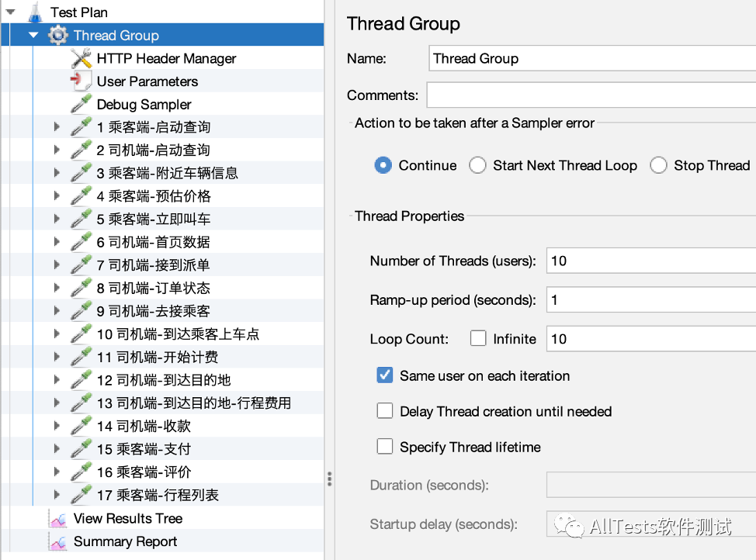Expand the 7 司机端-接到派单 node
The image size is (756, 560).
coord(57,265)
